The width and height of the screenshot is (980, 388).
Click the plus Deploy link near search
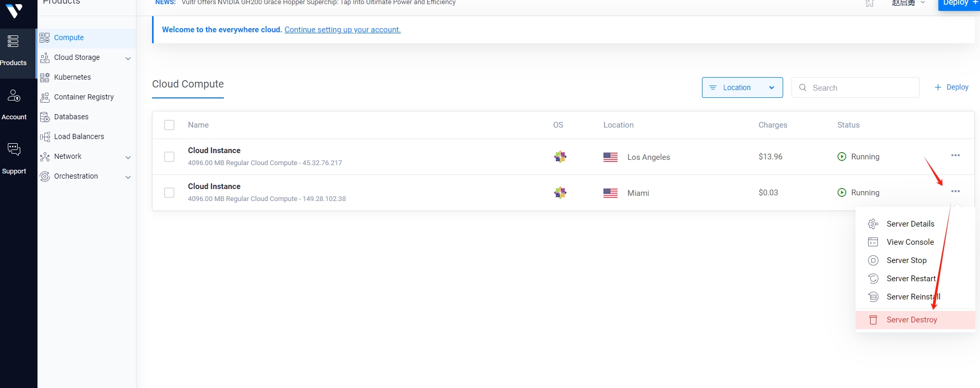click(x=951, y=87)
